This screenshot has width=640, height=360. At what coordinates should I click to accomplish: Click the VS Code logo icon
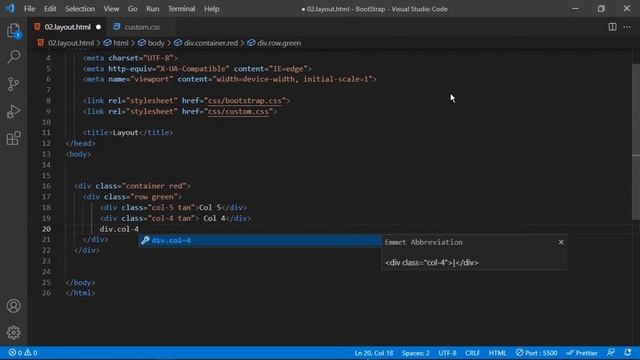(x=10, y=8)
